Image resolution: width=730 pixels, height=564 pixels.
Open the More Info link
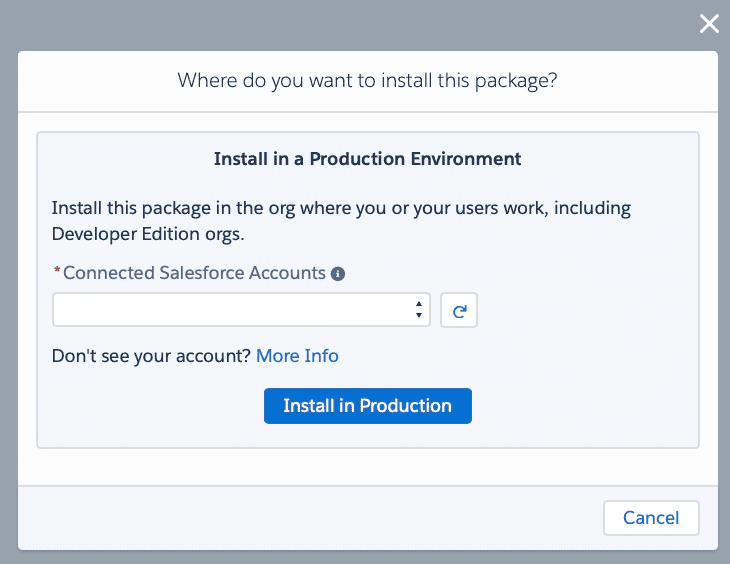tap(297, 356)
